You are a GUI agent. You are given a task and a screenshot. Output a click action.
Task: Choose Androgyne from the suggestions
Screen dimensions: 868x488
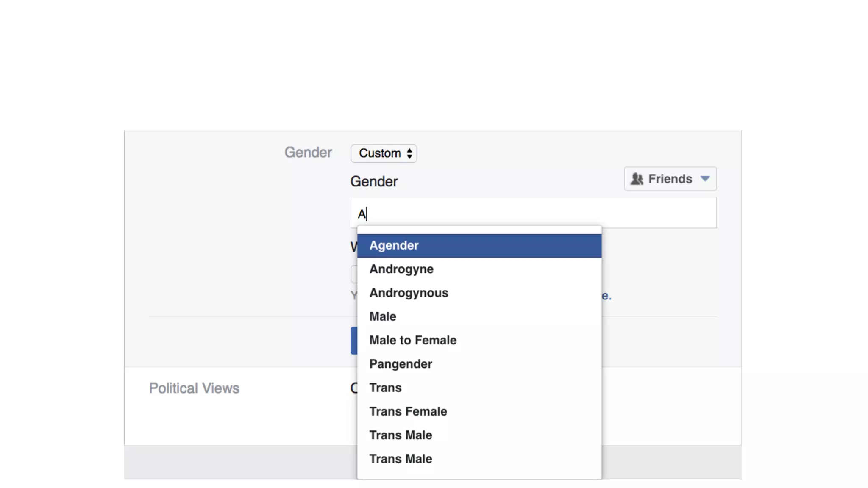click(x=401, y=269)
